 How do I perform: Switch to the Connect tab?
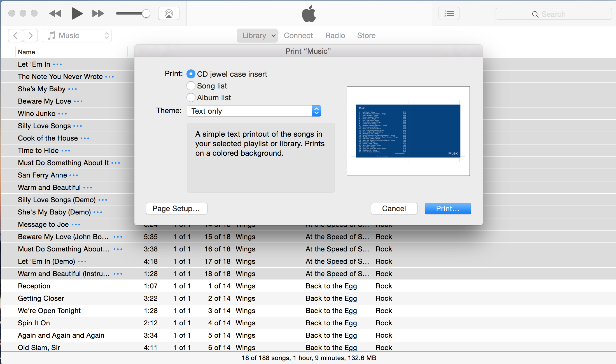click(x=298, y=36)
